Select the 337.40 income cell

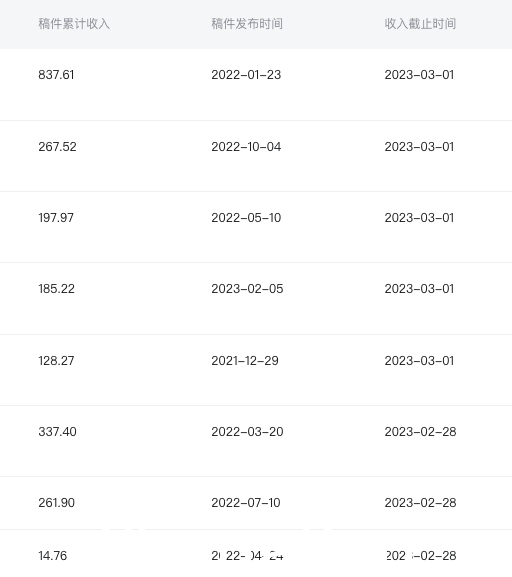click(x=57, y=432)
